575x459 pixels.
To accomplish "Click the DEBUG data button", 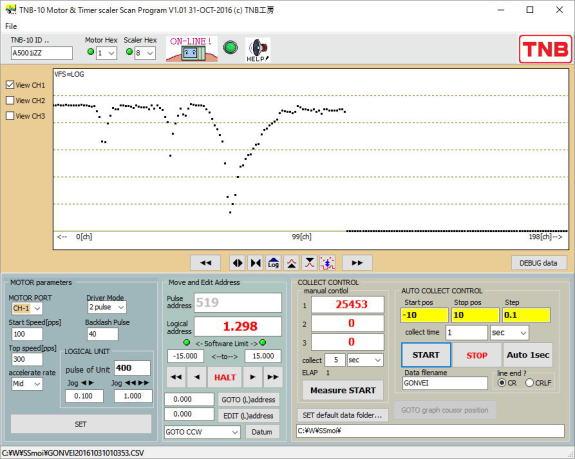I will point(538,263).
